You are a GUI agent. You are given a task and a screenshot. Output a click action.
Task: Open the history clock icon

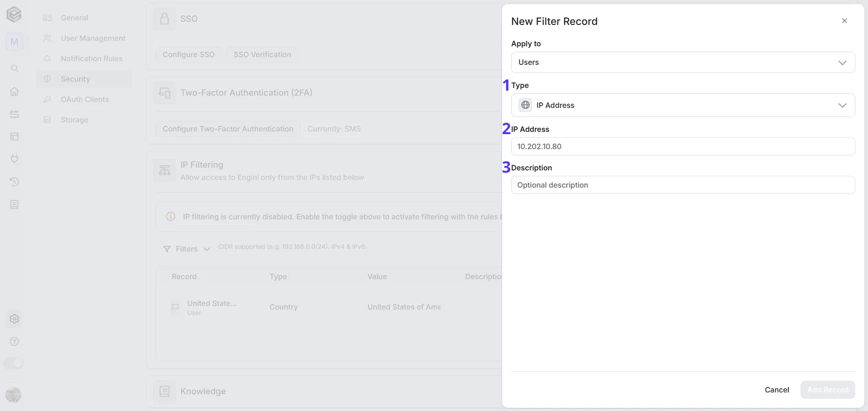[14, 182]
